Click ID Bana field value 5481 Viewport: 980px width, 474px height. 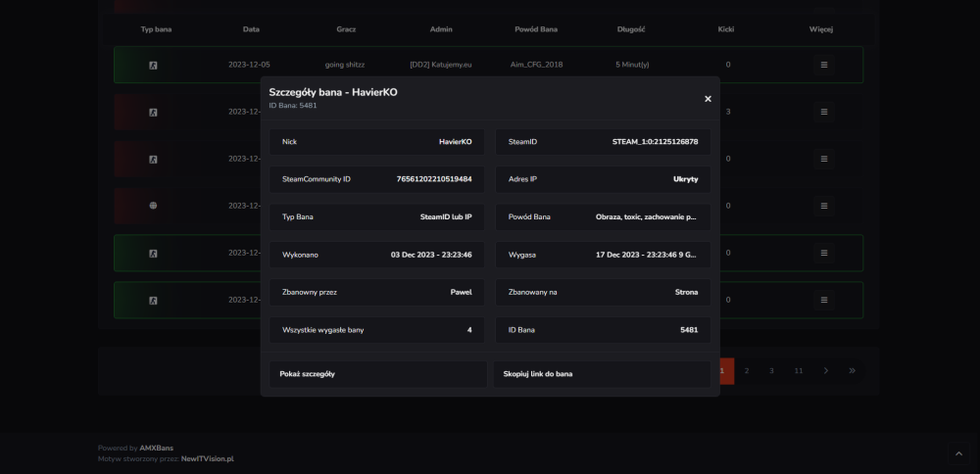click(x=689, y=330)
